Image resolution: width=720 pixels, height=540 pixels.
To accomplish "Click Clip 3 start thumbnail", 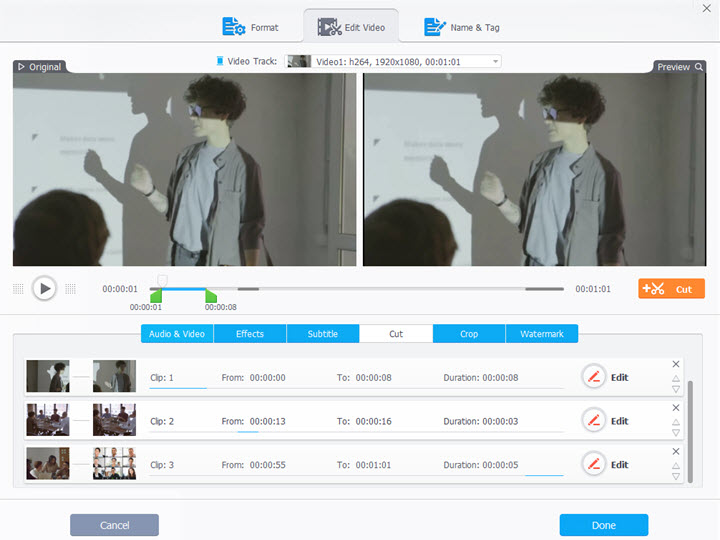I will pos(48,463).
